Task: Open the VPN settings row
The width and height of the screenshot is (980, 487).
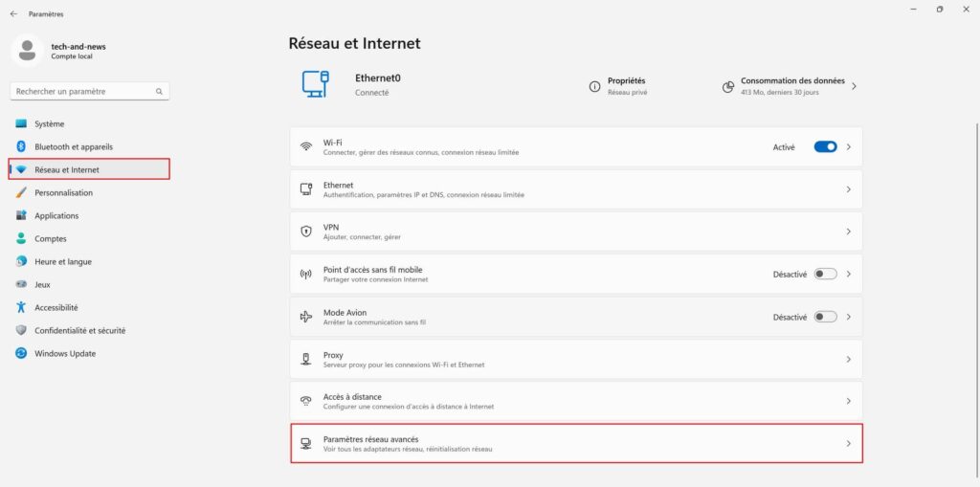Action: click(x=576, y=232)
